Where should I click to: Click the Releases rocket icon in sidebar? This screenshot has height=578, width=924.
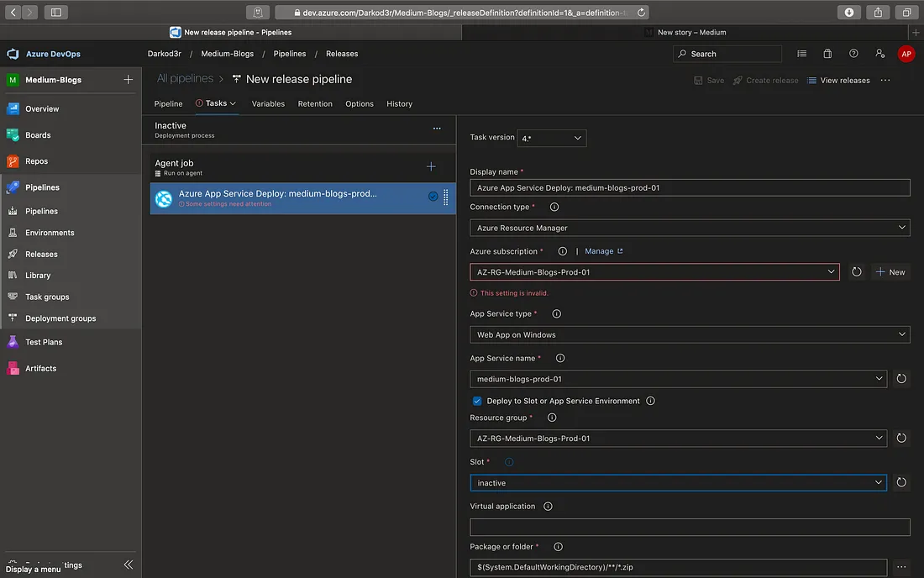click(13, 254)
